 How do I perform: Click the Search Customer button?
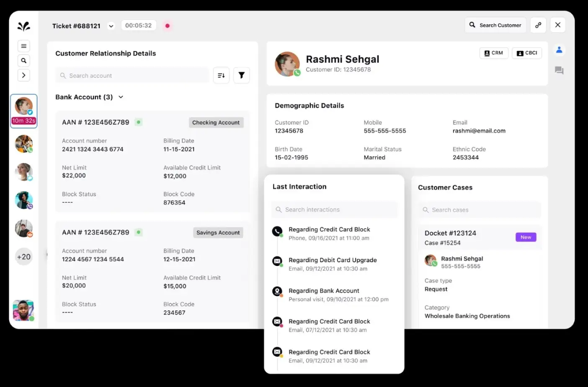tap(495, 25)
